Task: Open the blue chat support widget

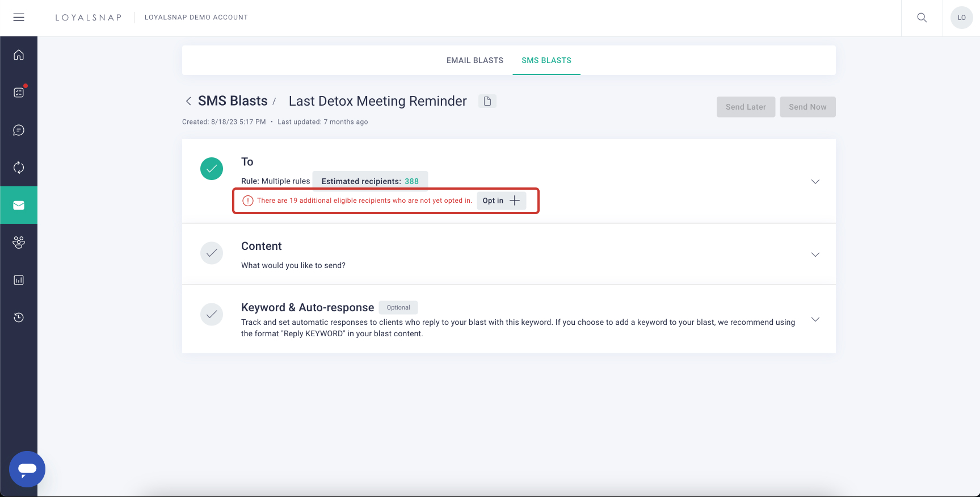Action: click(27, 469)
